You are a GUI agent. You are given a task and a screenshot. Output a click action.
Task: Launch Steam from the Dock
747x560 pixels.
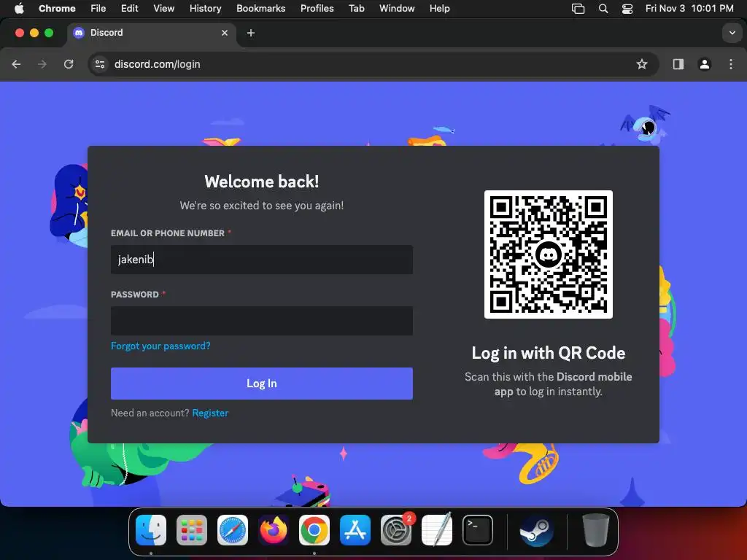tap(536, 530)
